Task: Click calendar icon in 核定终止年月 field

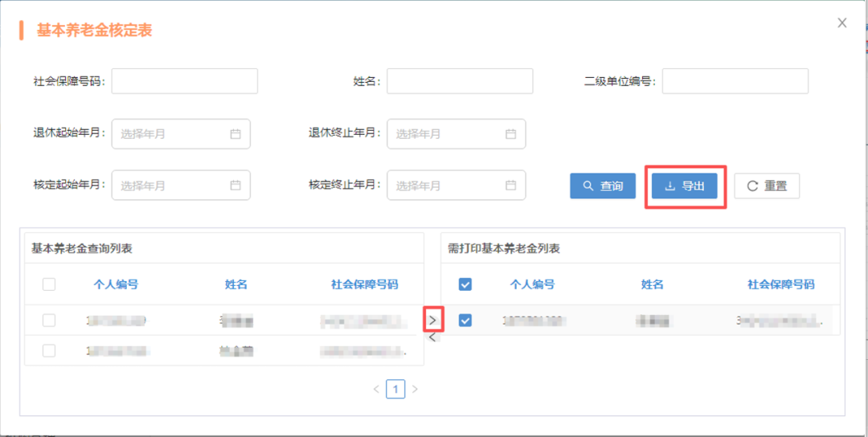Action: point(511,186)
